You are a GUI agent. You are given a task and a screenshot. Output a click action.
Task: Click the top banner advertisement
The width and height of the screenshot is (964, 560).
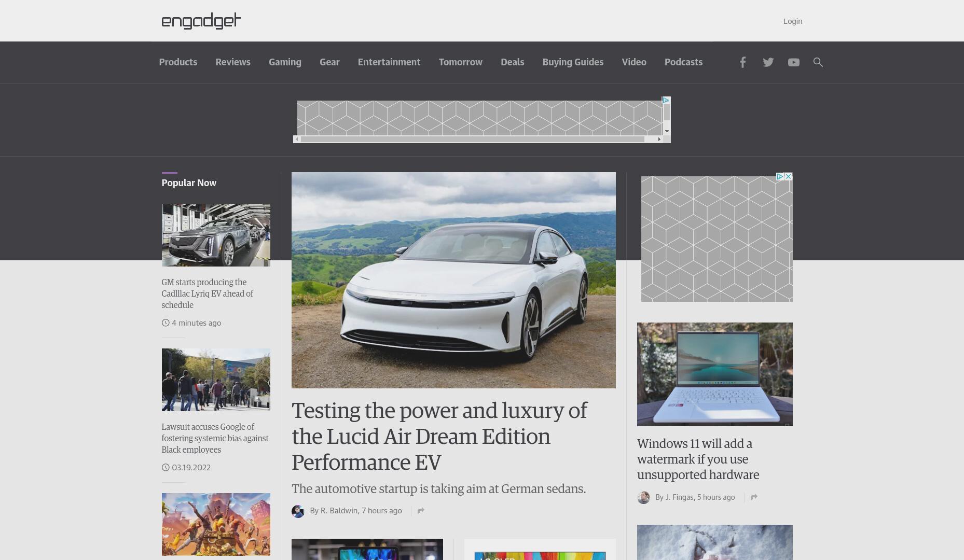pyautogui.click(x=479, y=118)
